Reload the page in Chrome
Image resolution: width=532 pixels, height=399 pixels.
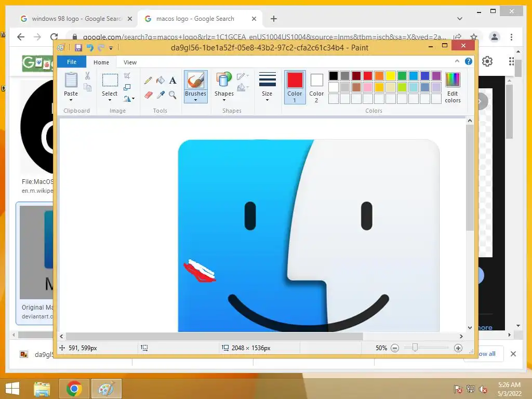click(54, 37)
